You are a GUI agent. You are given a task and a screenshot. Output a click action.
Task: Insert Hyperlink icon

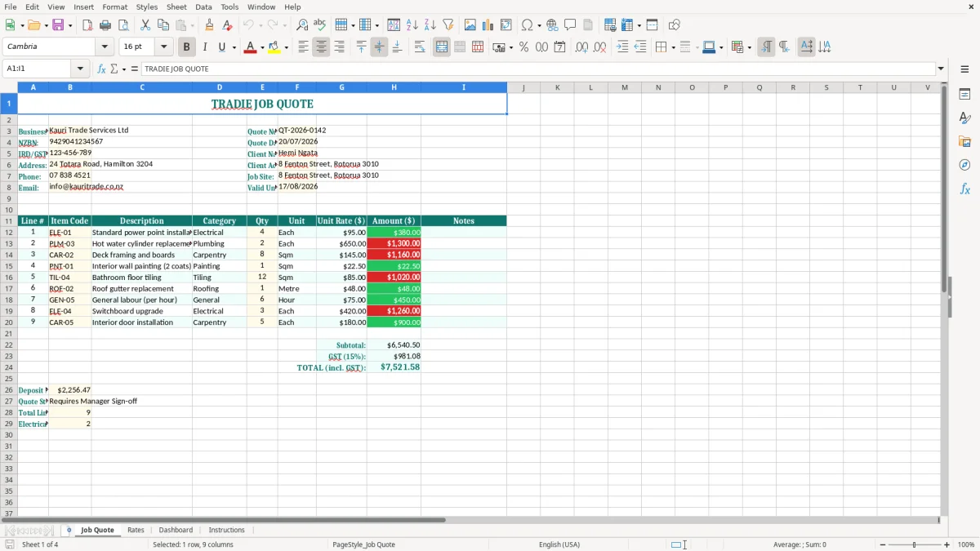tap(552, 25)
